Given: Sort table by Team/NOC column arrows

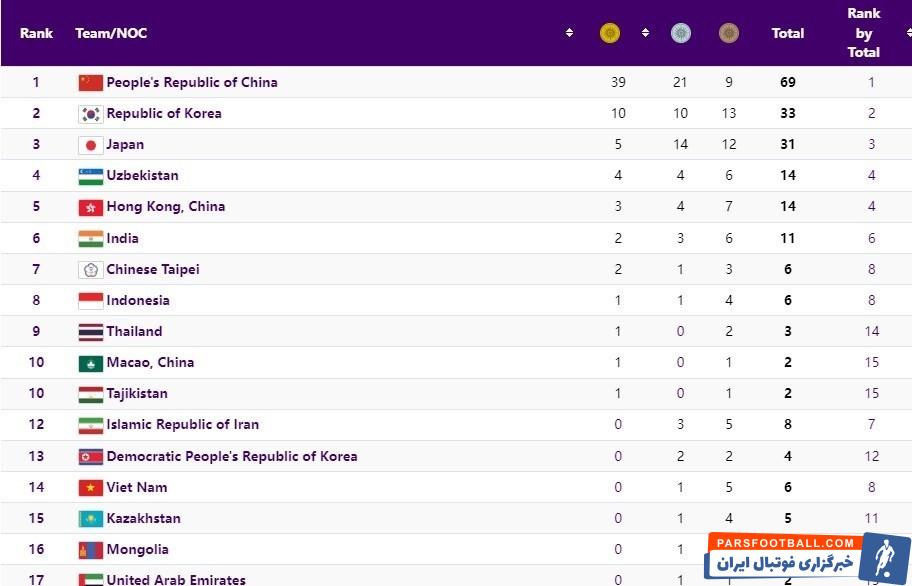Looking at the screenshot, I should pyautogui.click(x=569, y=33).
